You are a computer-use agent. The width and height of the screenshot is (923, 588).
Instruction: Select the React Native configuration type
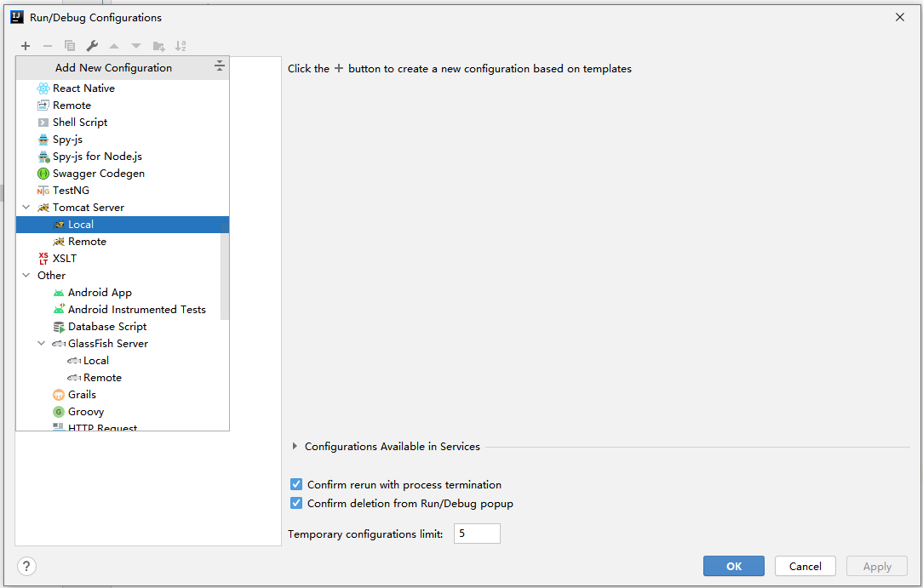[x=123, y=88]
